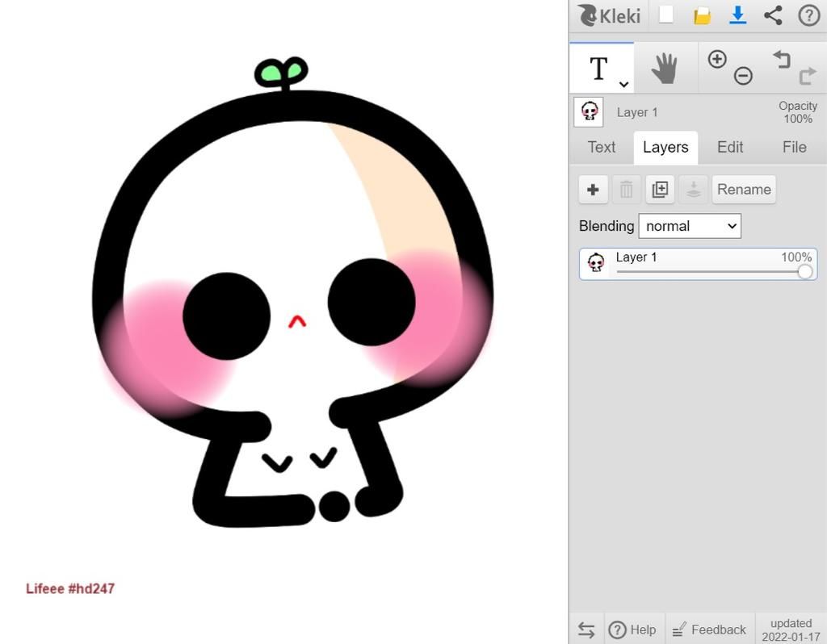
Task: Create a new blank image
Action: 666,15
